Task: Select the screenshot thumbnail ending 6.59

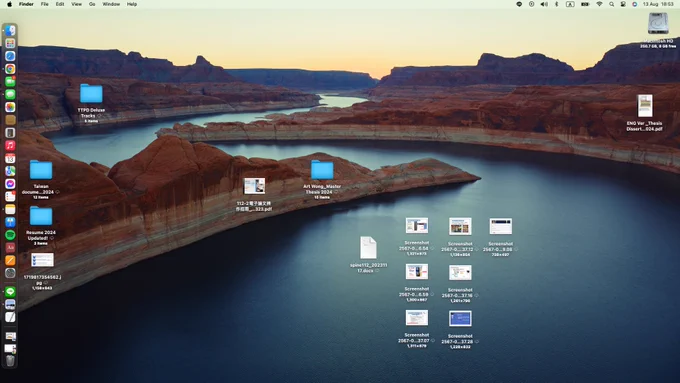Action: coord(417,272)
